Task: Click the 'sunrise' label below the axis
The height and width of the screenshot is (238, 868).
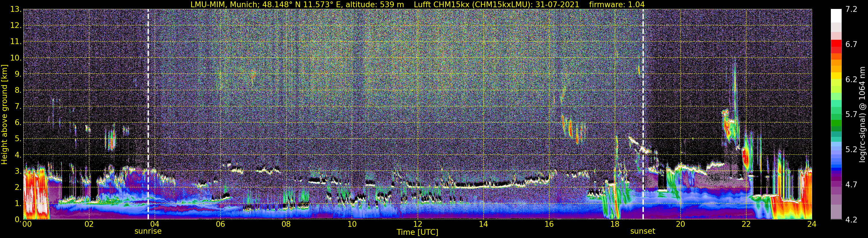Action: (148, 231)
